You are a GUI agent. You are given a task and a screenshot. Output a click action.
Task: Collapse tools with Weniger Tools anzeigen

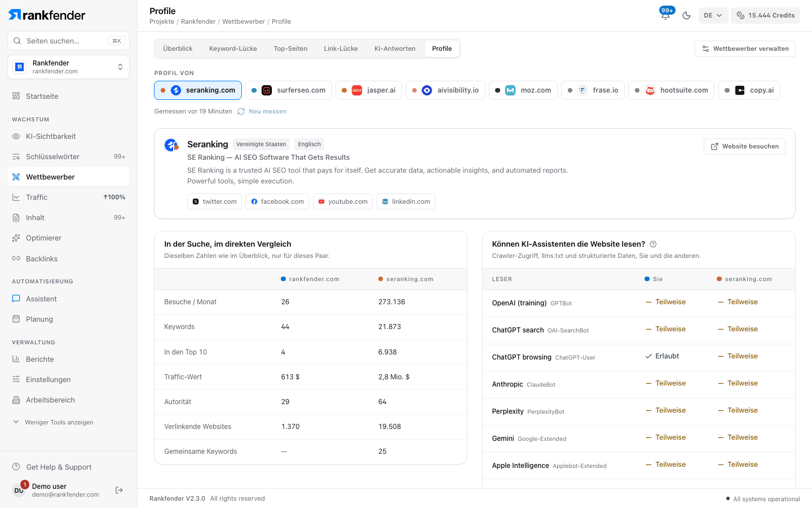[53, 422]
